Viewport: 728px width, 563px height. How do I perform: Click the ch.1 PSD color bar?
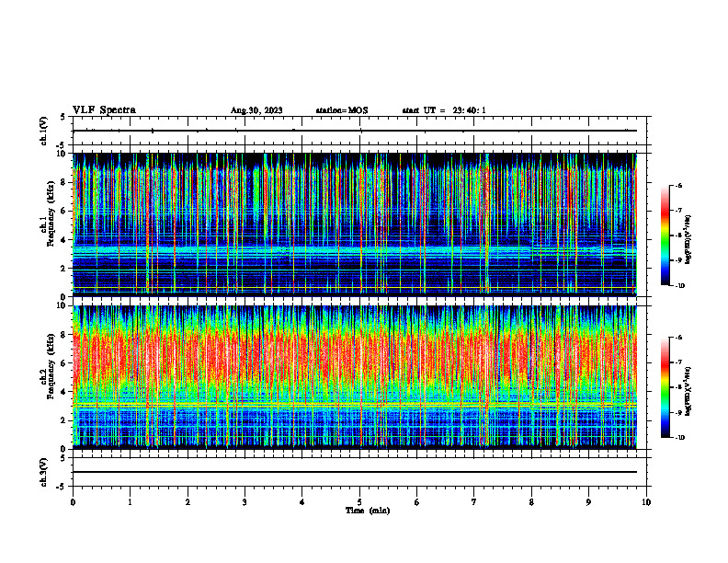[665, 236]
